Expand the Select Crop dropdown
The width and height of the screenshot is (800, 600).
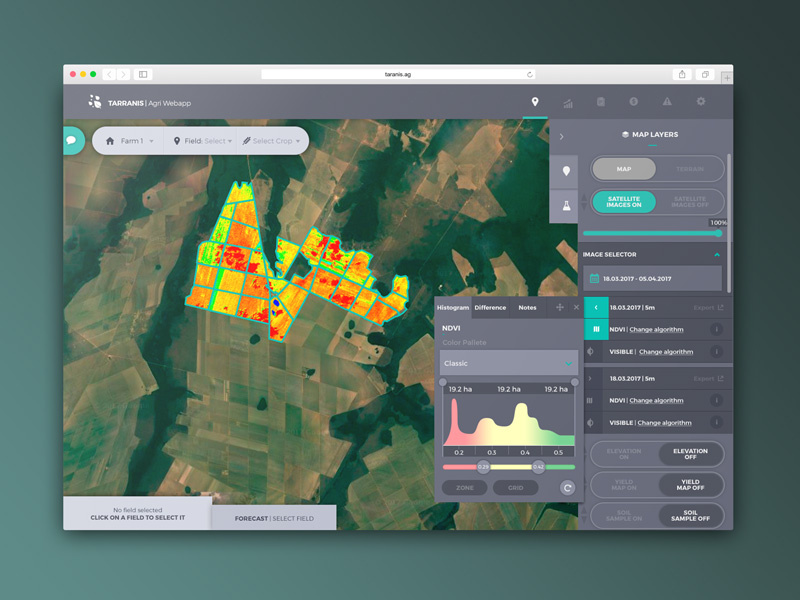click(272, 141)
